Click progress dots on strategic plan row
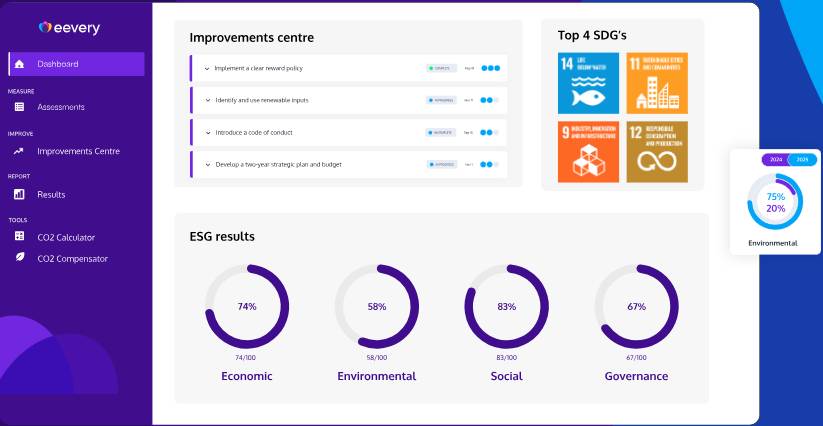Image resolution: width=823 pixels, height=426 pixels. [489, 165]
